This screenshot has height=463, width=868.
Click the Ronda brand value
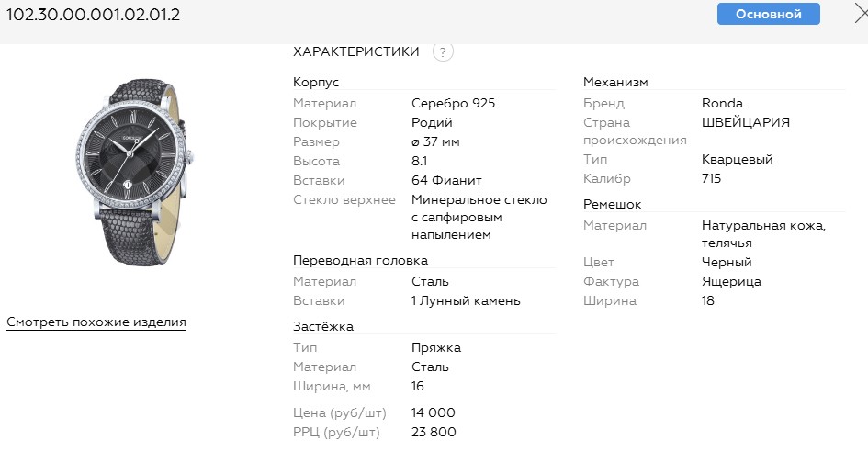pyautogui.click(x=722, y=104)
